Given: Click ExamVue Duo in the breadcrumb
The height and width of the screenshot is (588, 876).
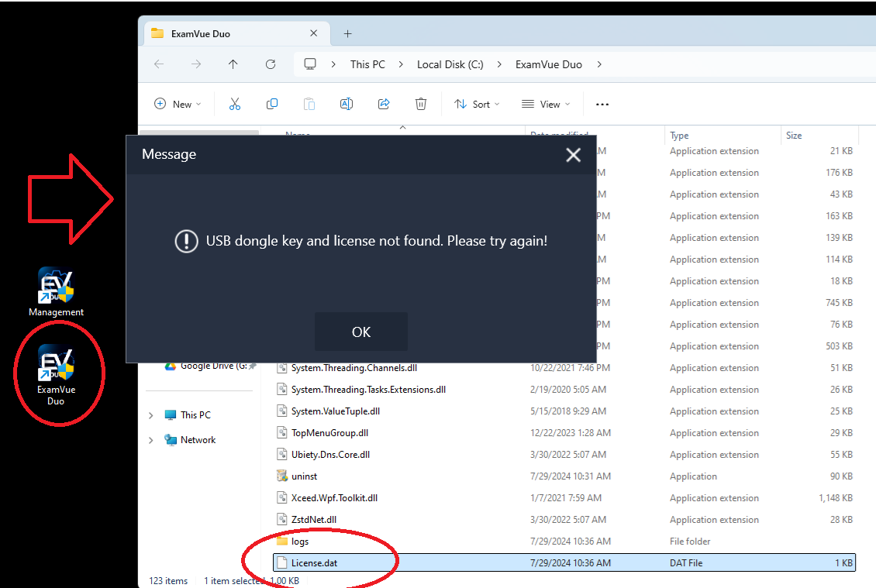Looking at the screenshot, I should coord(549,64).
